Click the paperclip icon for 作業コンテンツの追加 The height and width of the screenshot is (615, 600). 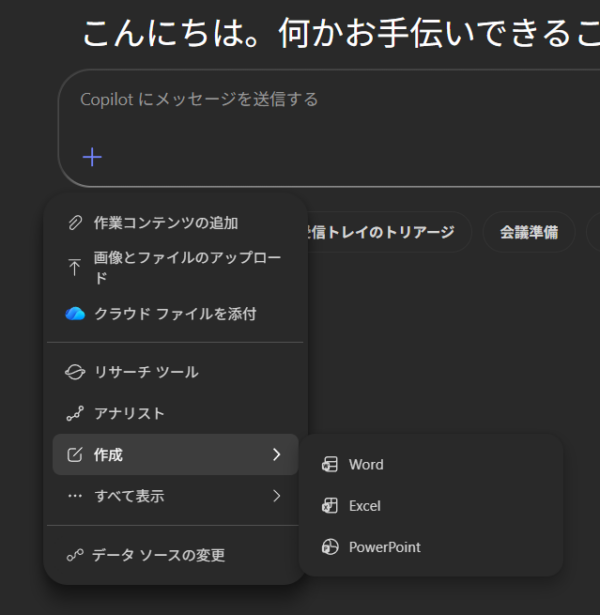click(75, 223)
